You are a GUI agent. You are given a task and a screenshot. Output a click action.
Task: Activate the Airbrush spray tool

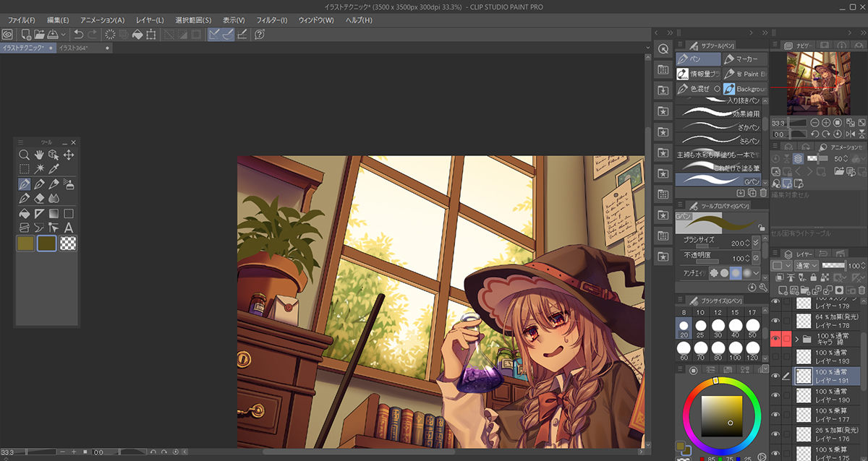[x=69, y=184]
